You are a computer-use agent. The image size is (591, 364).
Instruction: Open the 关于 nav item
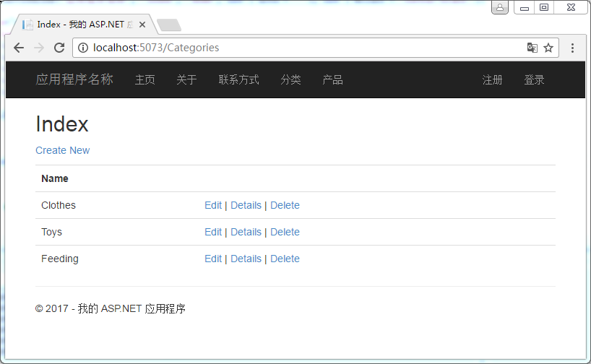(186, 80)
